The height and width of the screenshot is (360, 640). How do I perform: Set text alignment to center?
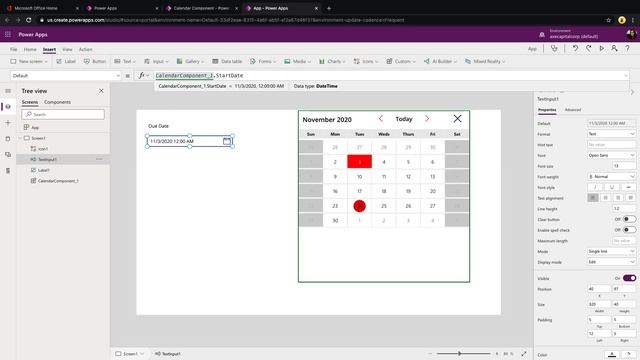606,198
